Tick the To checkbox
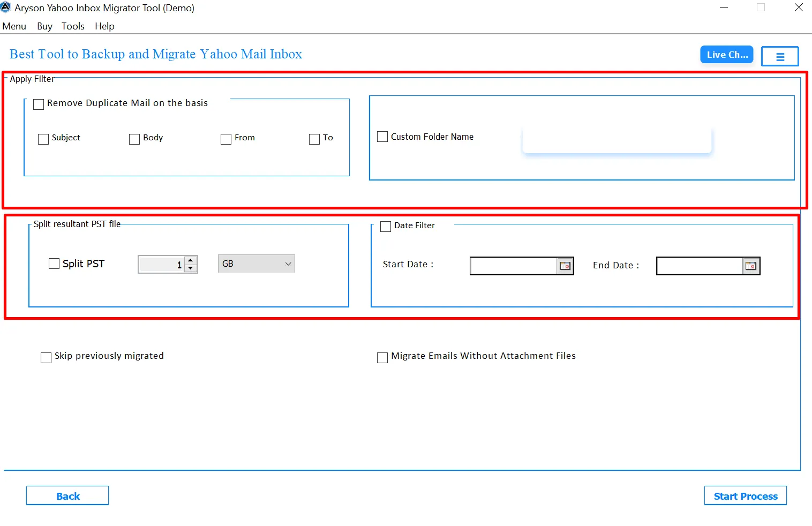 click(x=314, y=139)
